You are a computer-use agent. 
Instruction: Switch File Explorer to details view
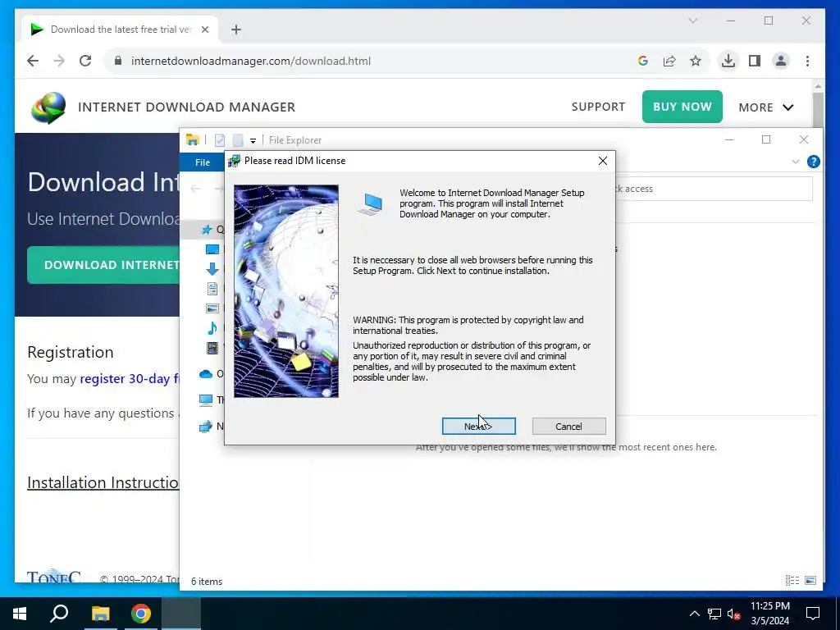[792, 581]
